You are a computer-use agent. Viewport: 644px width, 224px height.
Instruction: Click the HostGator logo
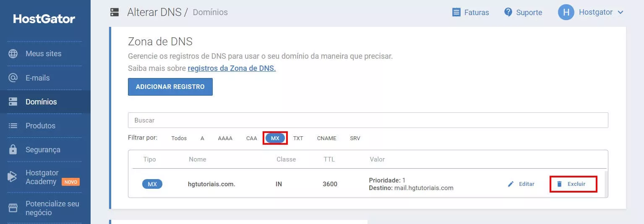click(44, 19)
